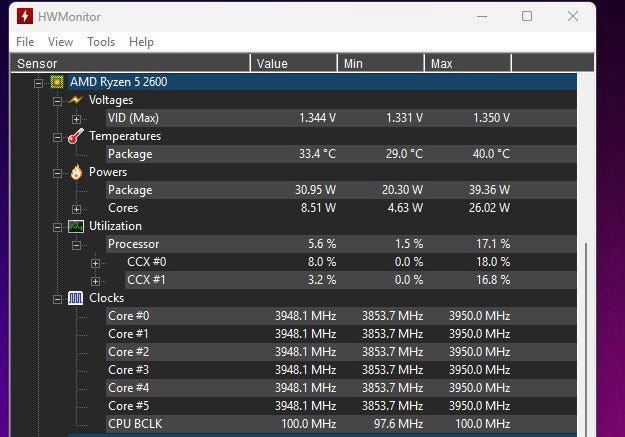Open the Tools menu
This screenshot has height=437, width=625.
click(101, 42)
